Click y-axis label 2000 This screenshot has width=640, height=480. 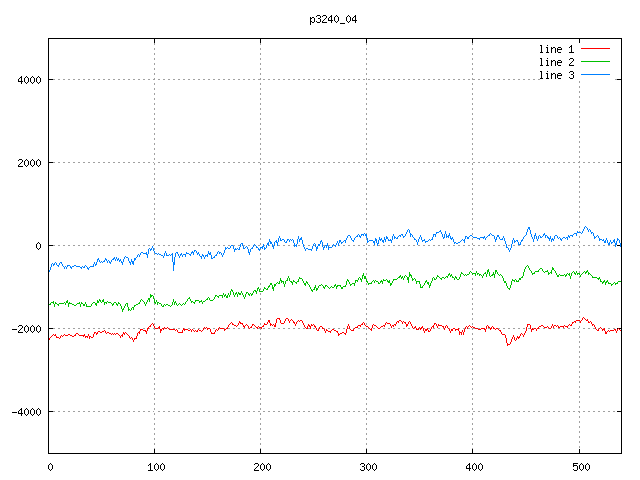(x=29, y=163)
